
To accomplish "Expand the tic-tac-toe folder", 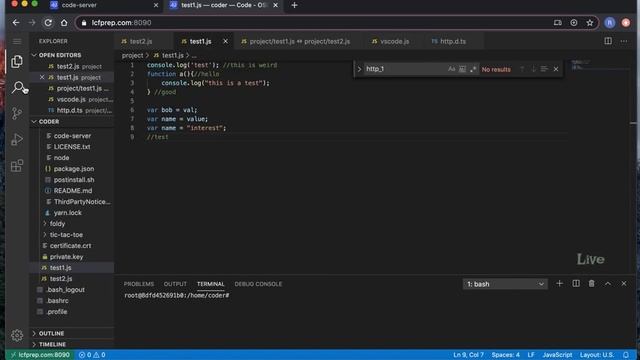I will point(66,235).
